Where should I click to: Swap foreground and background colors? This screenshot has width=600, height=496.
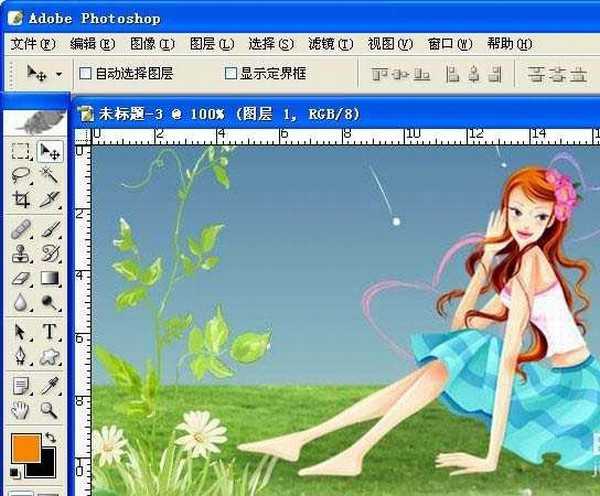(50, 438)
